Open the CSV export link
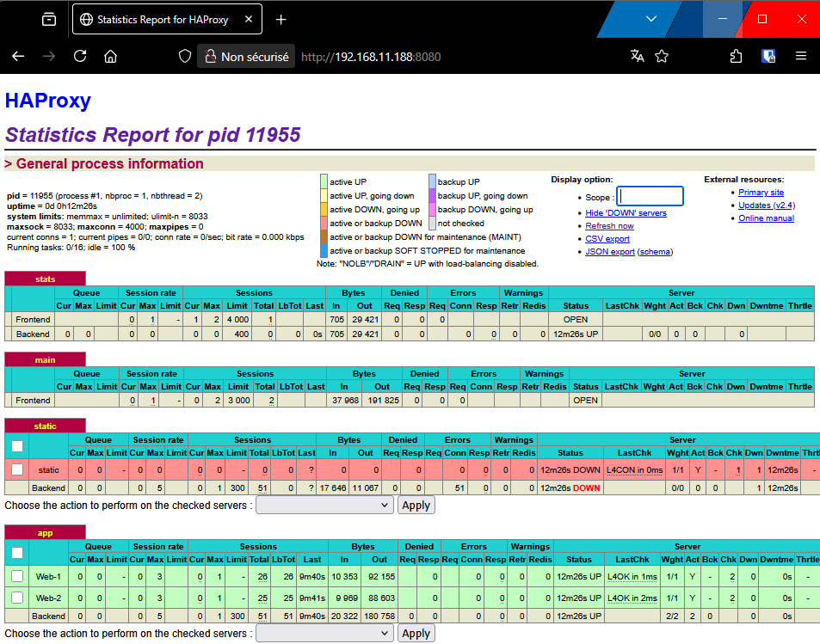The width and height of the screenshot is (820, 644). point(607,238)
